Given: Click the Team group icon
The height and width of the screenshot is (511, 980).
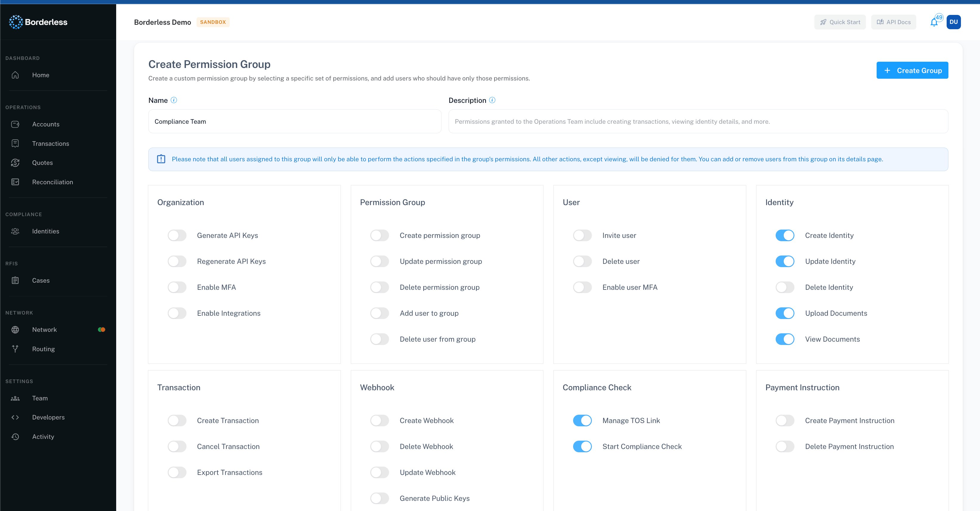Looking at the screenshot, I should click(15, 398).
